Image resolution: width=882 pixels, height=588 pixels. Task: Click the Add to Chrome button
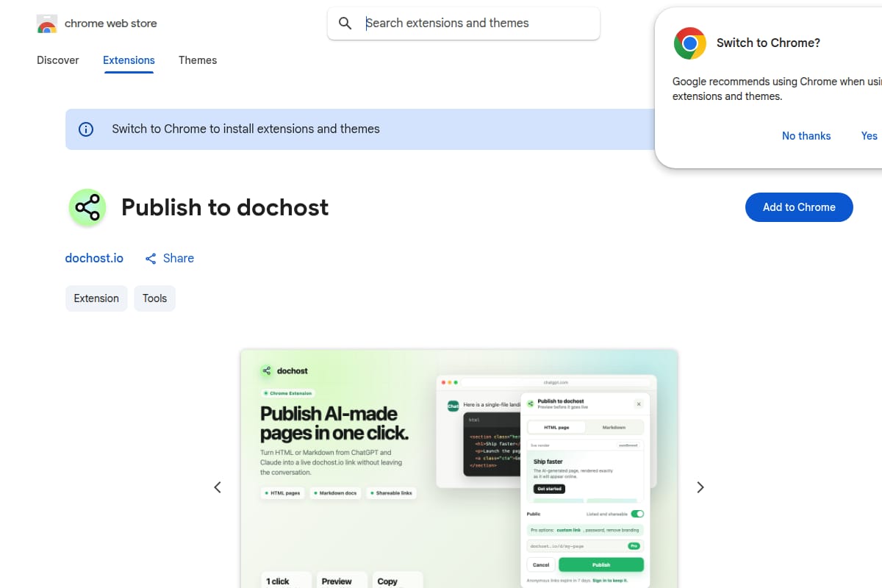pyautogui.click(x=799, y=207)
